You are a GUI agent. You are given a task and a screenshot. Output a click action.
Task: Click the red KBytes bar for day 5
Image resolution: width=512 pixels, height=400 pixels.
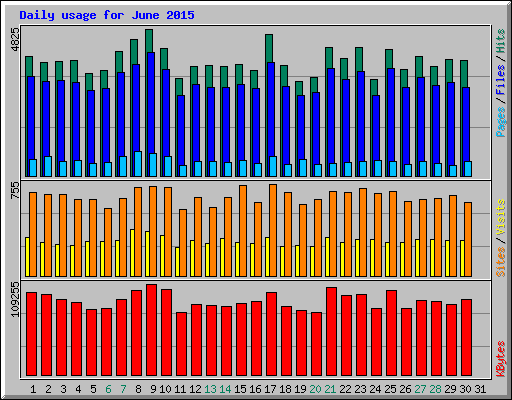[91, 343]
